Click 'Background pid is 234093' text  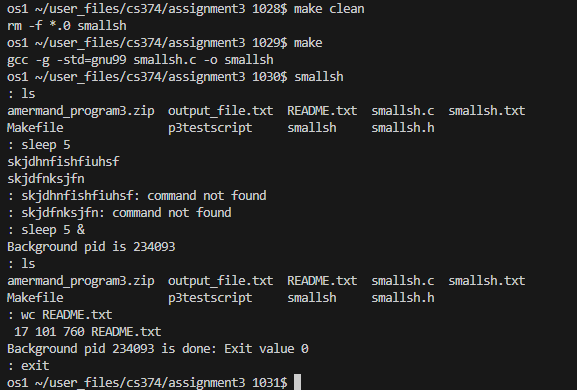click(91, 247)
